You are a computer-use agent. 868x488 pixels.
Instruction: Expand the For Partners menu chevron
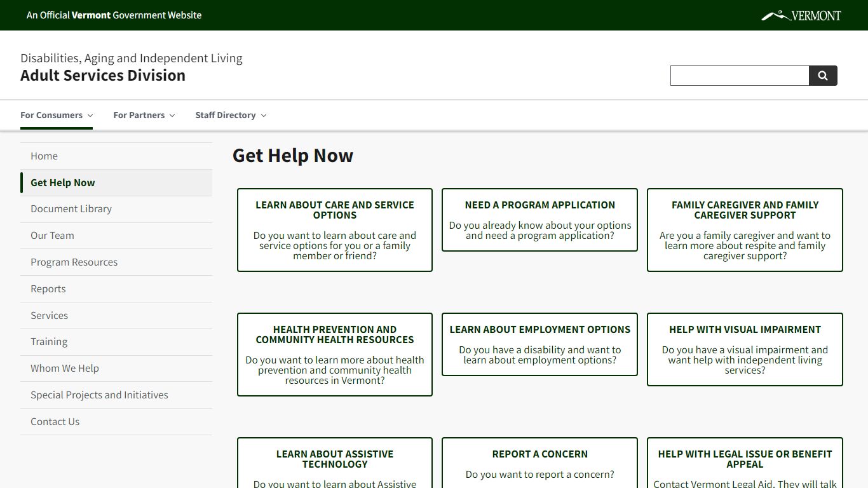172,116
